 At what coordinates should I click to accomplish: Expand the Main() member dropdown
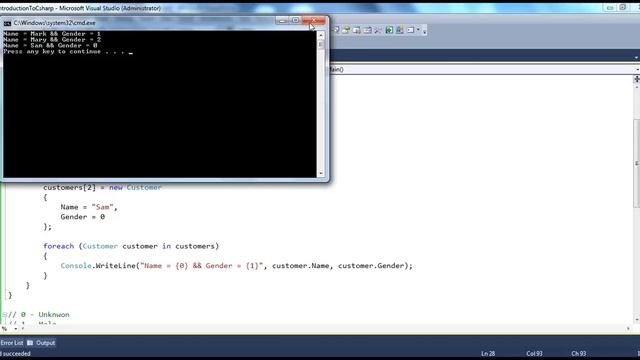coord(638,69)
